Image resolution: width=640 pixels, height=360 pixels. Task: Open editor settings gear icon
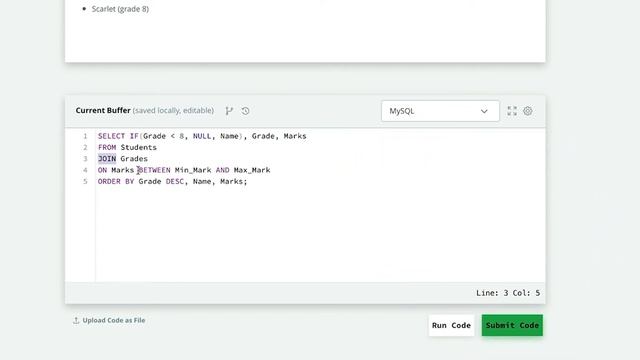tap(528, 111)
